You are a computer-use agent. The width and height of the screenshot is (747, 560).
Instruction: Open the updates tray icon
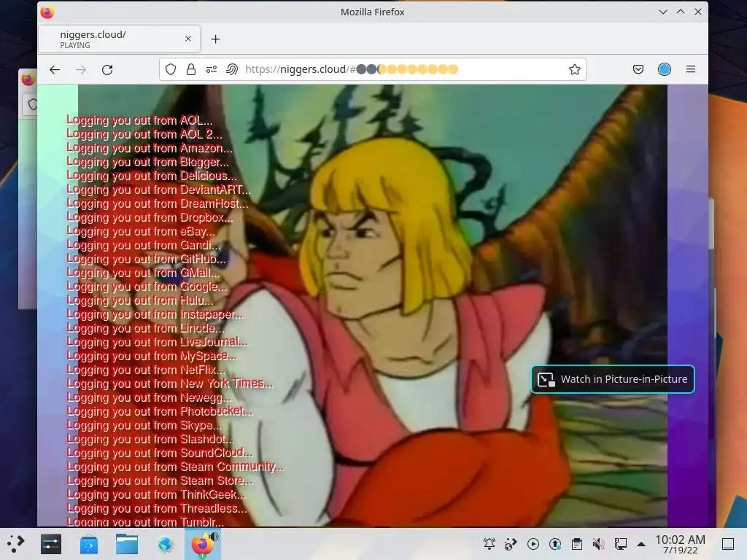pos(555,544)
